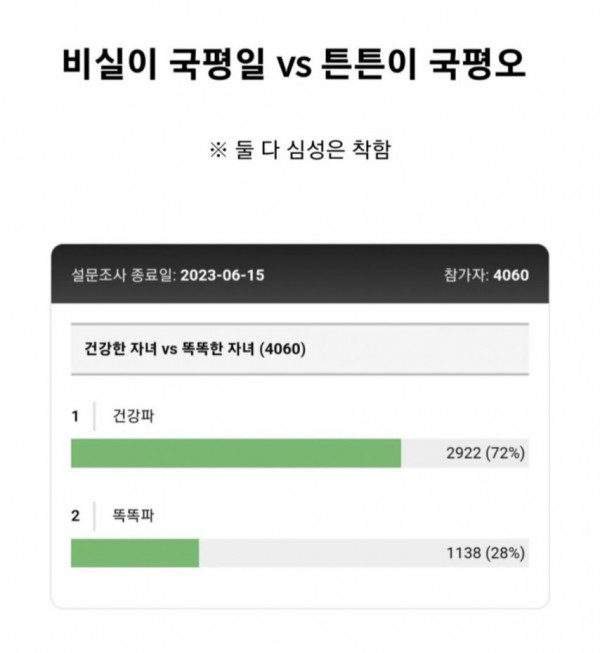This screenshot has width=600, height=653.
Task: Click the 2922 (72%) result text
Action: point(486,453)
